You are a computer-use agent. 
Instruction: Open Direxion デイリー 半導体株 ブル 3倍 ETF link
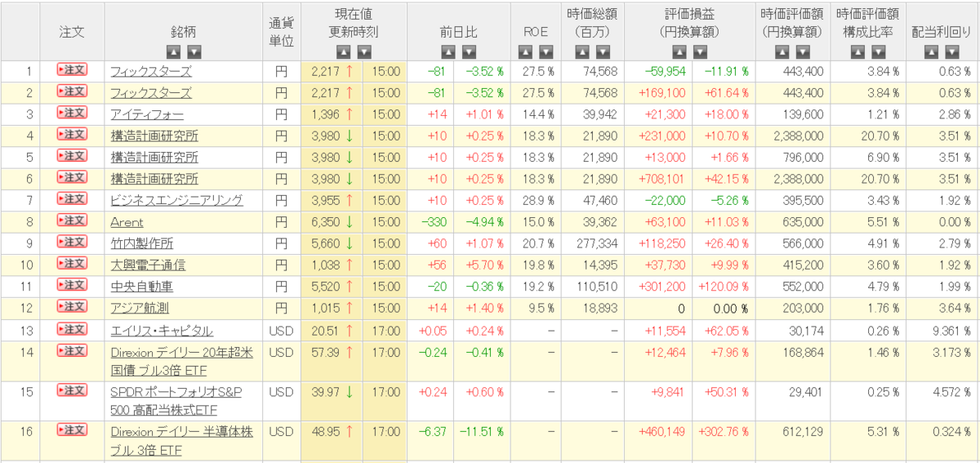pyautogui.click(x=181, y=440)
